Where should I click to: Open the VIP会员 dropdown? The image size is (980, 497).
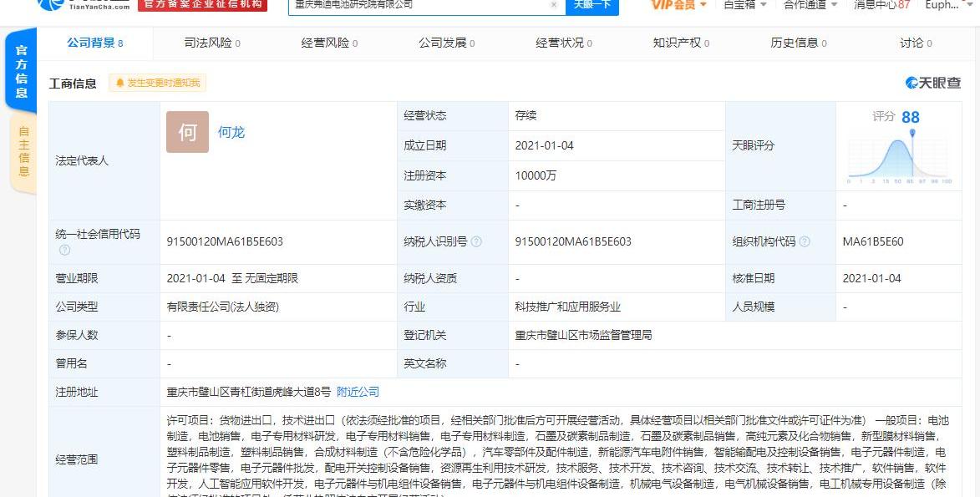pyautogui.click(x=675, y=5)
